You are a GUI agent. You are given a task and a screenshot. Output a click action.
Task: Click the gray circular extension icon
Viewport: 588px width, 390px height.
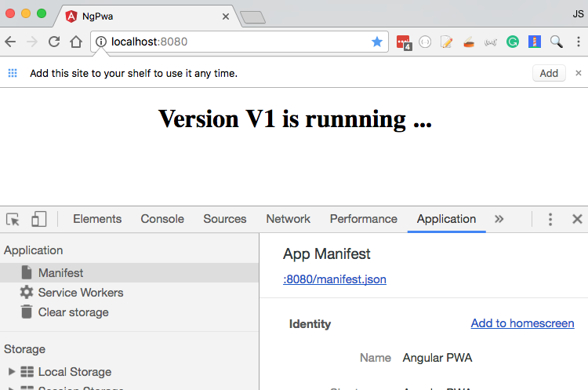click(425, 42)
